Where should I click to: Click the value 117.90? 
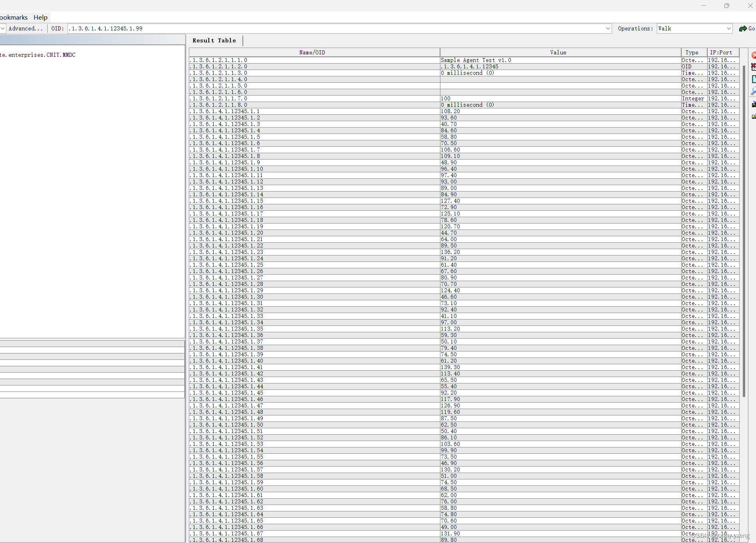point(450,399)
